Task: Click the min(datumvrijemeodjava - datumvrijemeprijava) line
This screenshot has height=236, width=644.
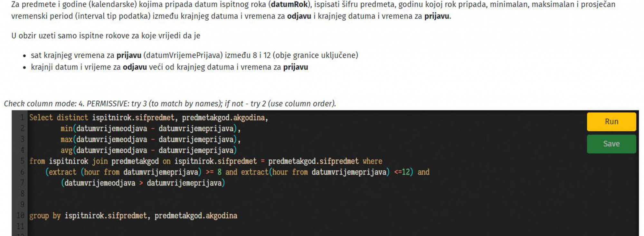Action: (x=151, y=129)
